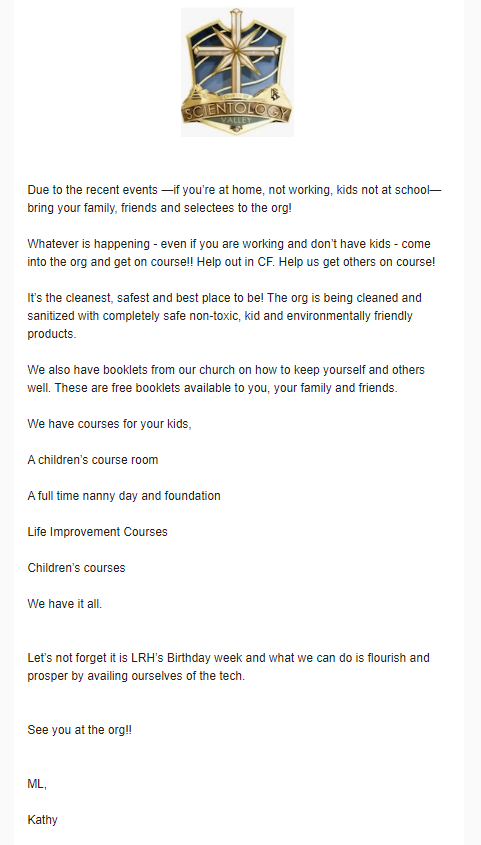Image resolution: width=481 pixels, height=845 pixels.
Task: Click the 'Children's courses' line
Action: point(76,567)
